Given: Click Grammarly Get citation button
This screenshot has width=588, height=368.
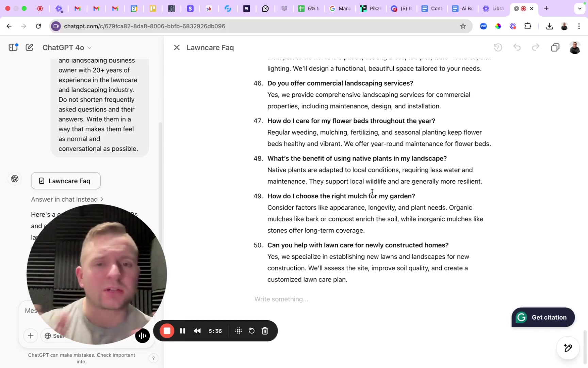Looking at the screenshot, I should (x=543, y=317).
